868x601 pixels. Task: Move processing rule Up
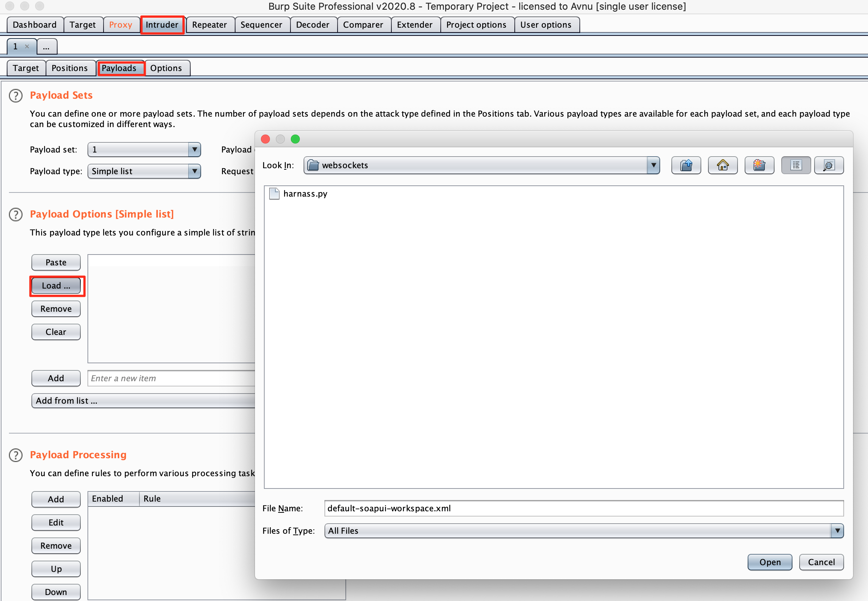(56, 569)
